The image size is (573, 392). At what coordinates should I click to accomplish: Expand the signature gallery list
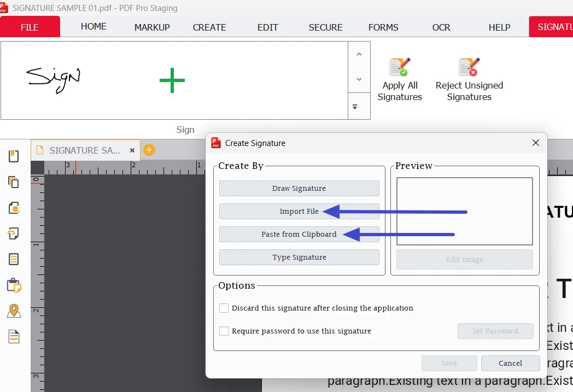point(355,107)
